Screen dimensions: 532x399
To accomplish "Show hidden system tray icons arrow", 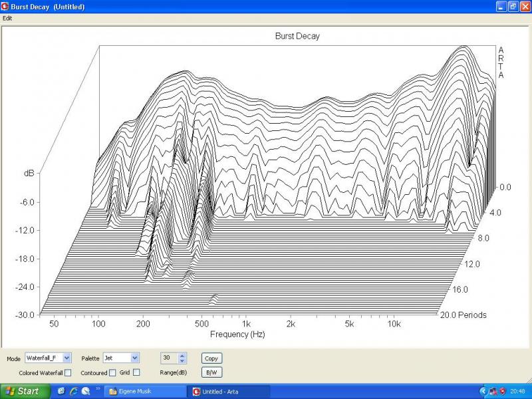I will pyautogui.click(x=483, y=391).
